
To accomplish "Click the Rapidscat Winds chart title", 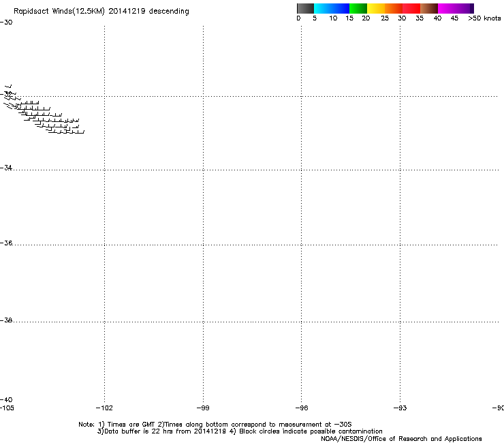I will [x=101, y=12].
